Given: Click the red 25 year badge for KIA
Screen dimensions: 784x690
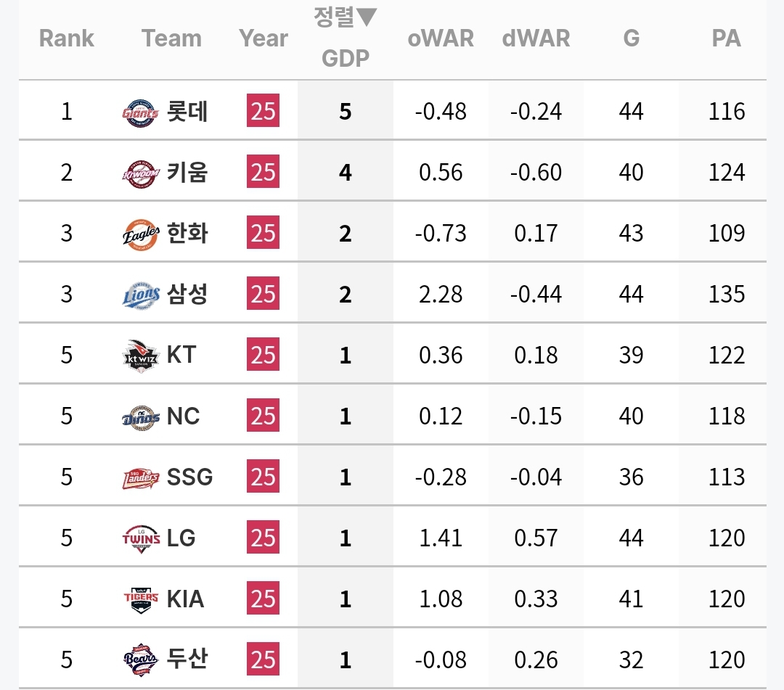Looking at the screenshot, I should (263, 599).
